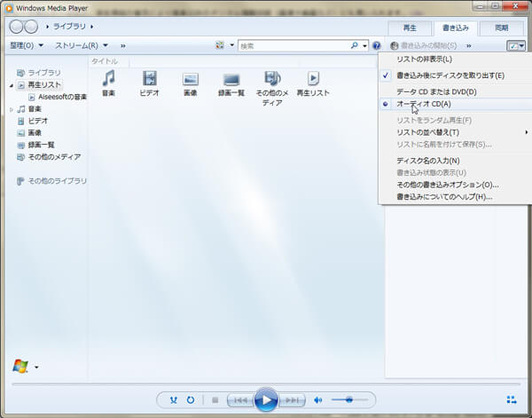The image size is (532, 418).
Task: Open その他の書き込みオプション(O)... menu item
Action: click(455, 185)
